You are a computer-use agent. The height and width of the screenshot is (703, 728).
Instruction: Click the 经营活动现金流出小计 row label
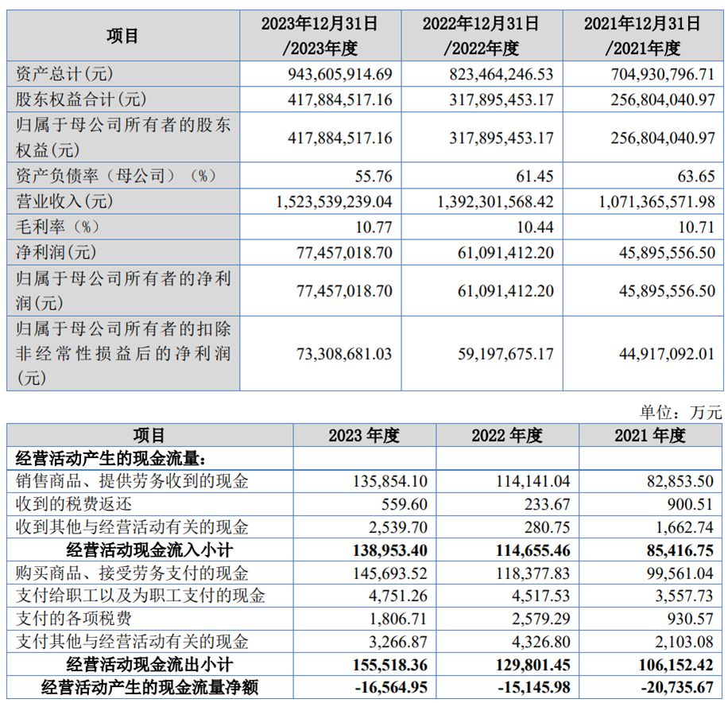coord(149,665)
